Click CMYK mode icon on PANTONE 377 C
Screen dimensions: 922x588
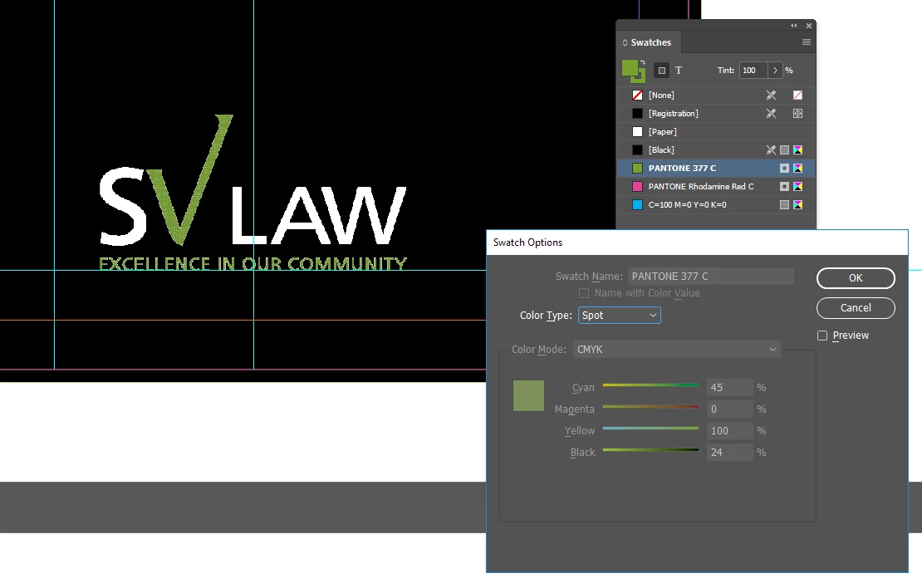[x=798, y=168]
